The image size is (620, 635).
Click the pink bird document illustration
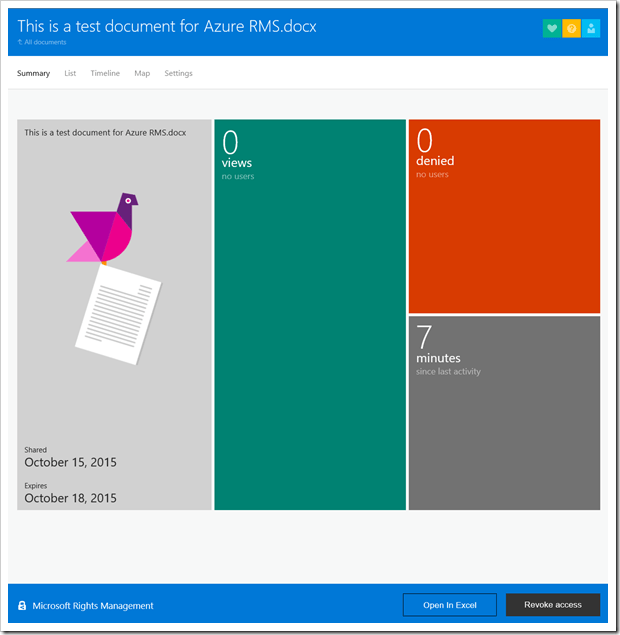(x=105, y=228)
